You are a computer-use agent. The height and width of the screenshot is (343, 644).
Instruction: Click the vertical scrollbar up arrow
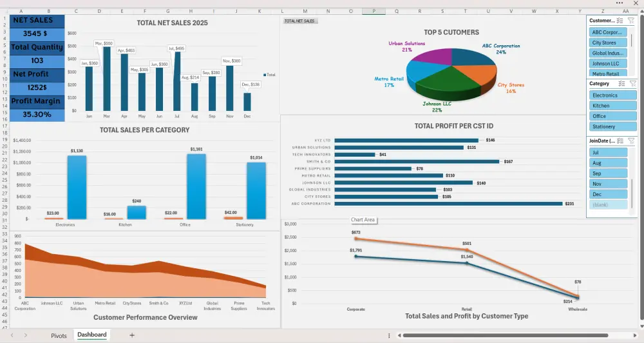[x=641, y=11]
